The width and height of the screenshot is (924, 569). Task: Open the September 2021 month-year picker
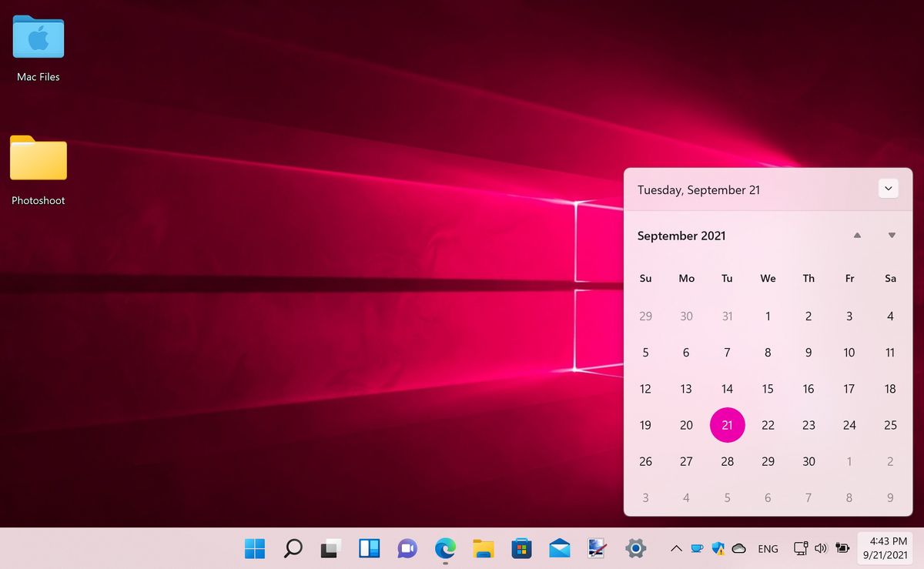(x=681, y=236)
